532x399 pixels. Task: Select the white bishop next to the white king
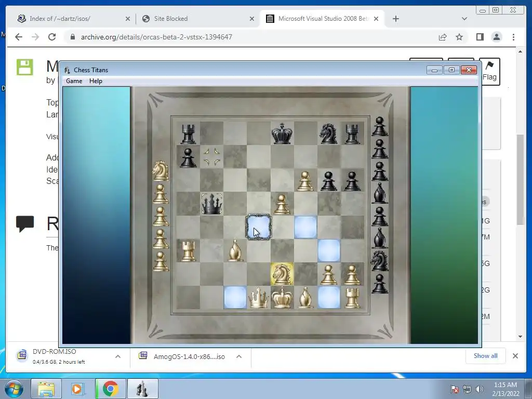[x=305, y=298]
